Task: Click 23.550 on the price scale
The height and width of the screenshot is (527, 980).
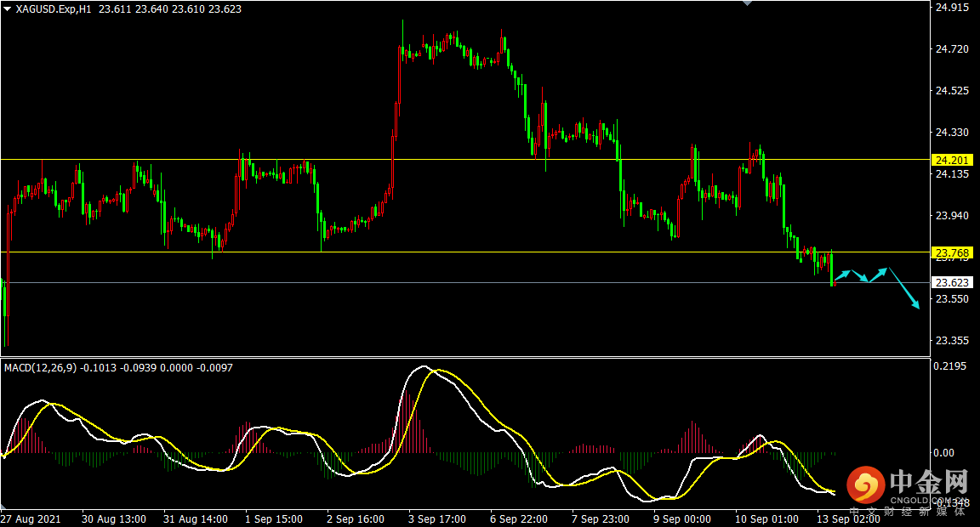Action: pyautogui.click(x=952, y=299)
